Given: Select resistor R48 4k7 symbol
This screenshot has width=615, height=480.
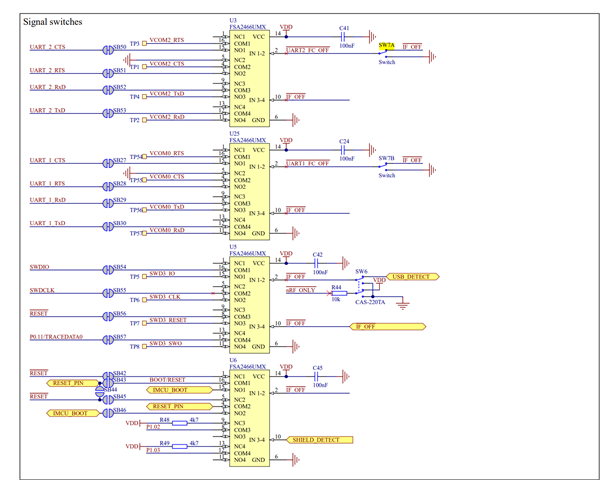Looking at the screenshot, I should click(x=179, y=423).
